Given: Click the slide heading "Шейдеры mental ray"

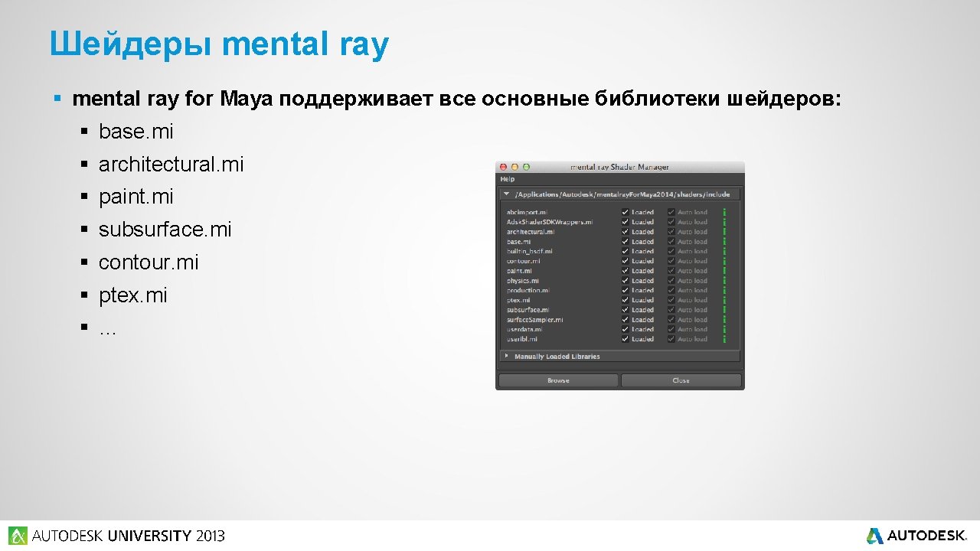Looking at the screenshot, I should [220, 44].
